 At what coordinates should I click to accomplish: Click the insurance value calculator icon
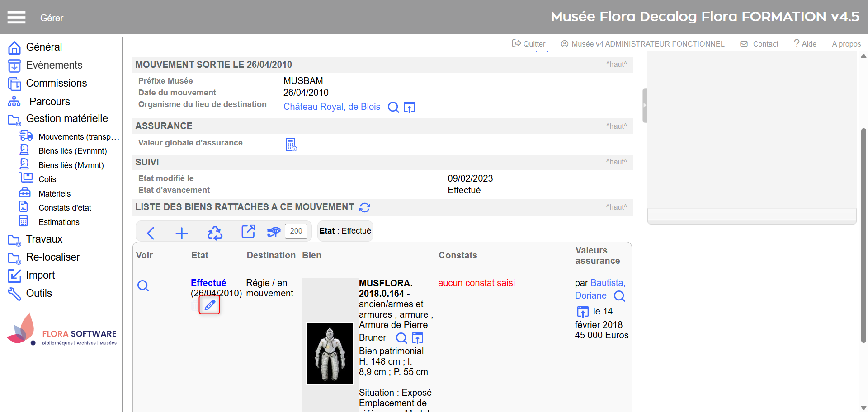(291, 145)
